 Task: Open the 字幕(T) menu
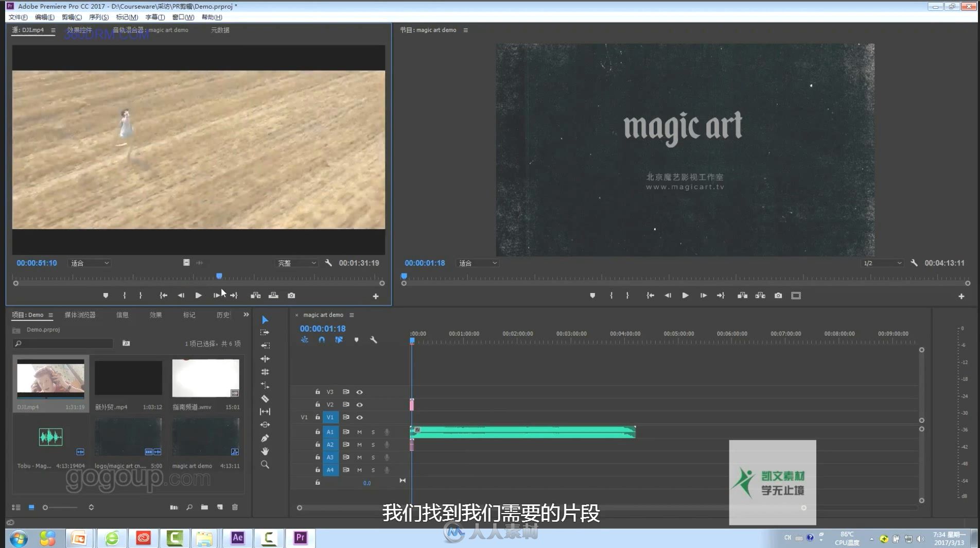155,17
